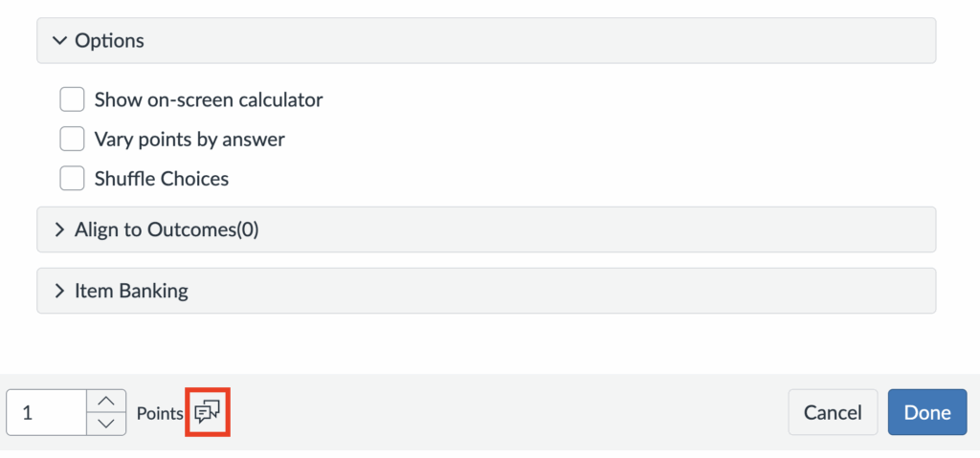Expand the Item Banking section
The image size is (980, 458).
click(131, 291)
